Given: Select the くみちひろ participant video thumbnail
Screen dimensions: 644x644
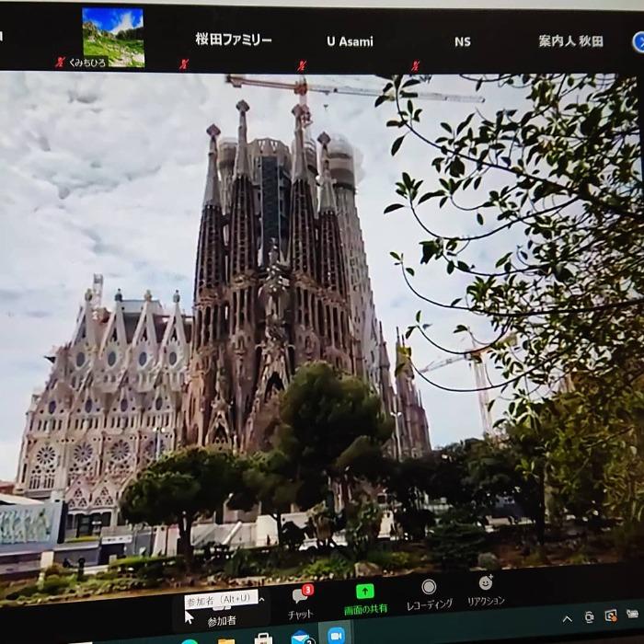Looking at the screenshot, I should [112, 37].
